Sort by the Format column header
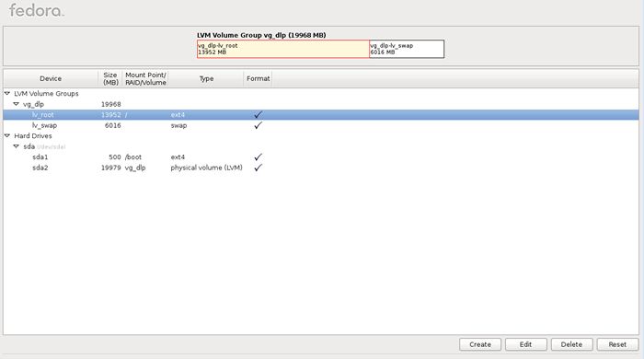 pyautogui.click(x=258, y=78)
